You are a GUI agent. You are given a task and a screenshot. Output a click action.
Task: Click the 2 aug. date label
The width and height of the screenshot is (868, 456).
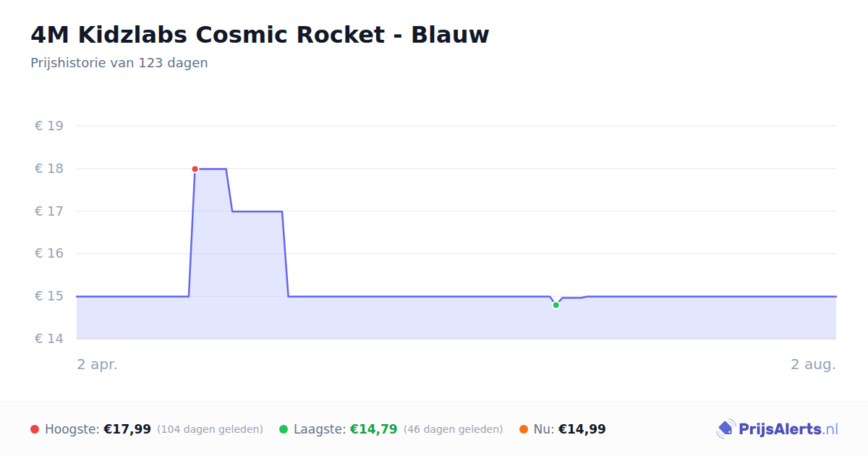(813, 364)
